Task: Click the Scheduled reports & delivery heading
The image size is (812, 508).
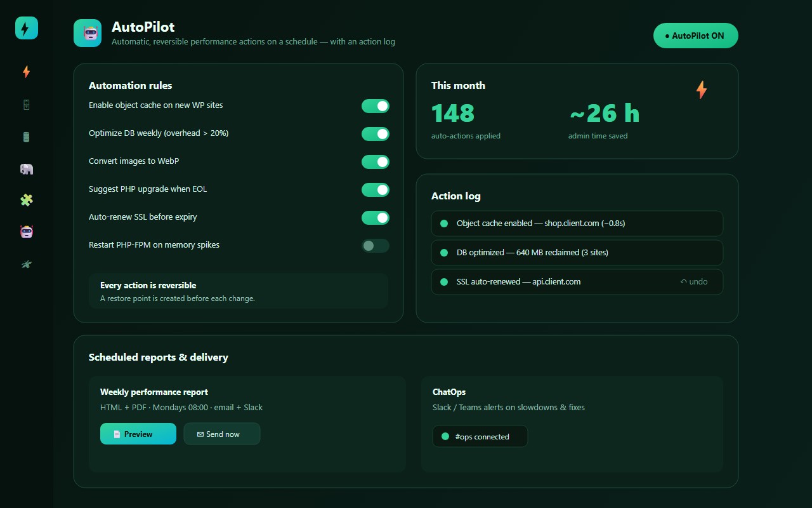Action: [159, 358]
